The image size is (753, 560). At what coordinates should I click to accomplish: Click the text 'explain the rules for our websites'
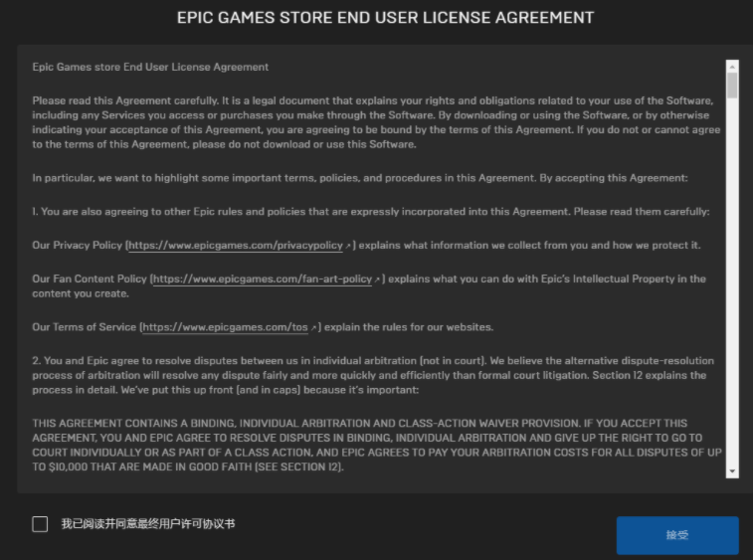pos(409,327)
